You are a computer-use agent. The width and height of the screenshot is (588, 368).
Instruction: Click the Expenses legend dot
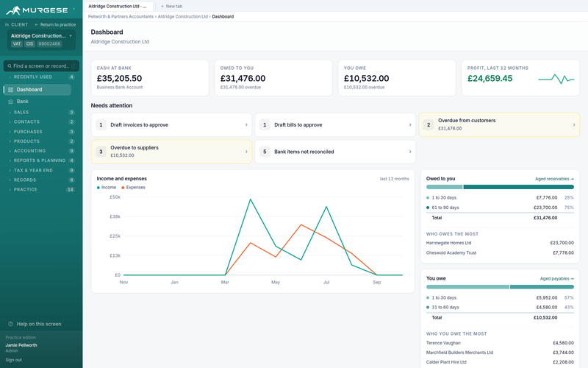point(123,188)
